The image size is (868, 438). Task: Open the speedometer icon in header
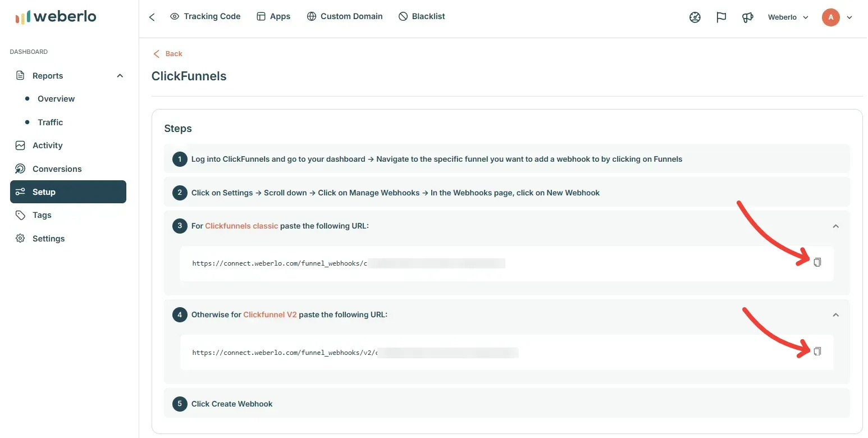695,17
